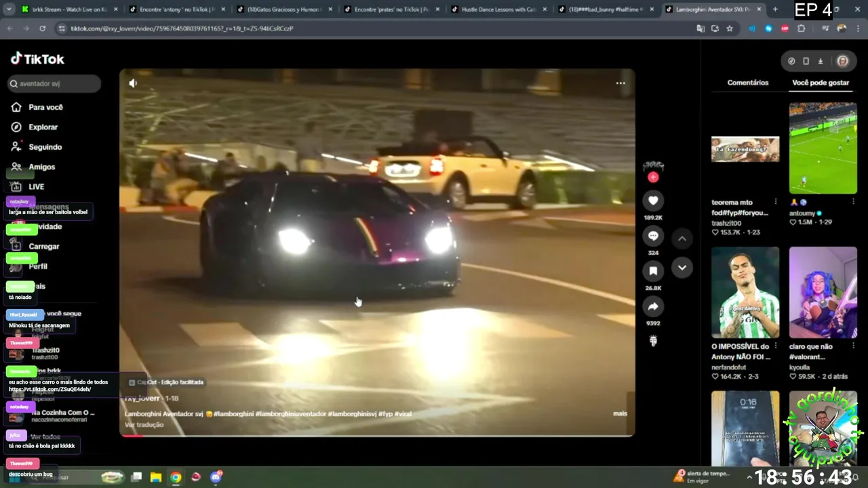This screenshot has width=868, height=488.
Task: Mute the video with the speaker icon
Action: [x=133, y=83]
